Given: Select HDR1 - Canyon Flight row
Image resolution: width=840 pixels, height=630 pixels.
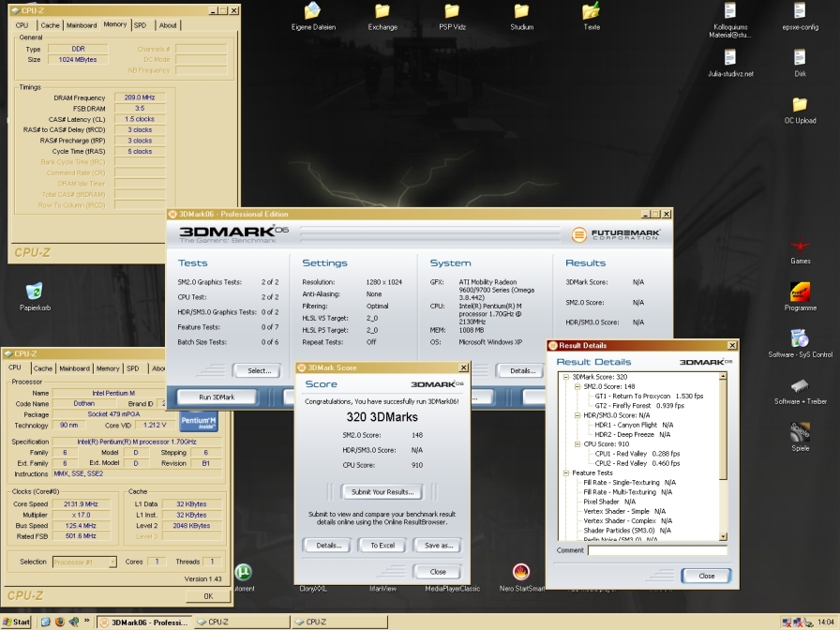Looking at the screenshot, I should pos(634,425).
